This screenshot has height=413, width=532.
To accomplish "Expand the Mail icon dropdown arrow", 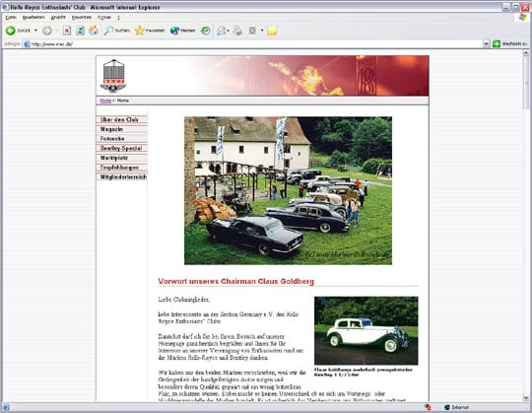I will pyautogui.click(x=229, y=31).
